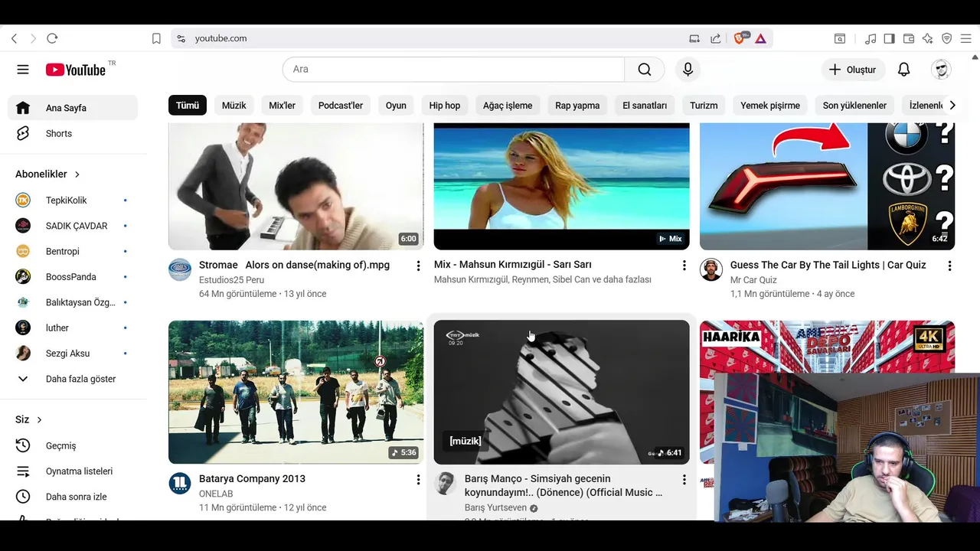Open Stromae Alors on danse thumbnail
Viewport: 980px width, 551px height.
pyautogui.click(x=296, y=186)
